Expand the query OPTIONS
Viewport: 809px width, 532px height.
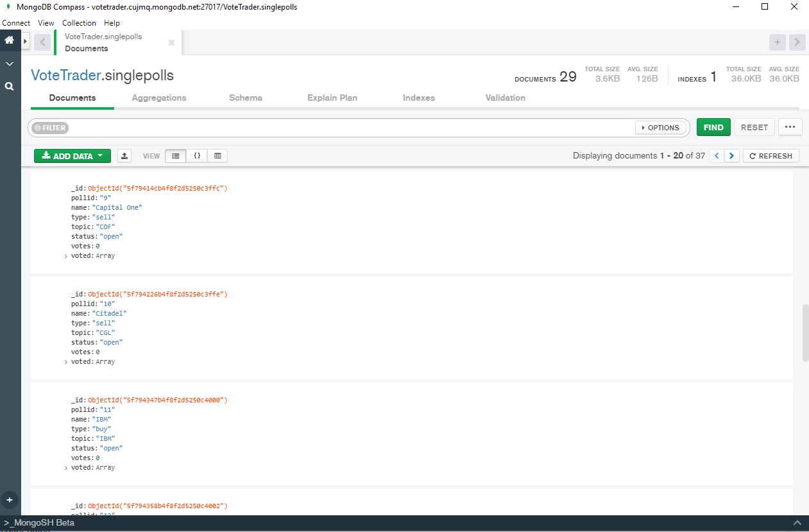click(660, 128)
